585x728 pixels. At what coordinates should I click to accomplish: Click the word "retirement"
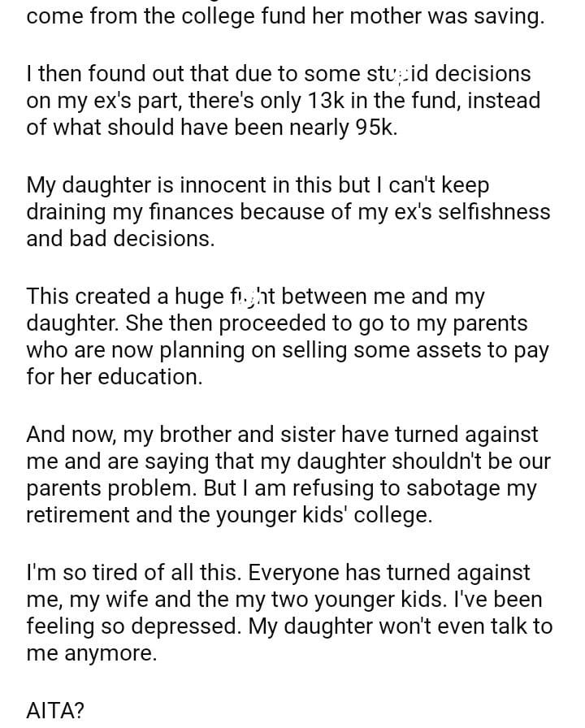(x=78, y=517)
